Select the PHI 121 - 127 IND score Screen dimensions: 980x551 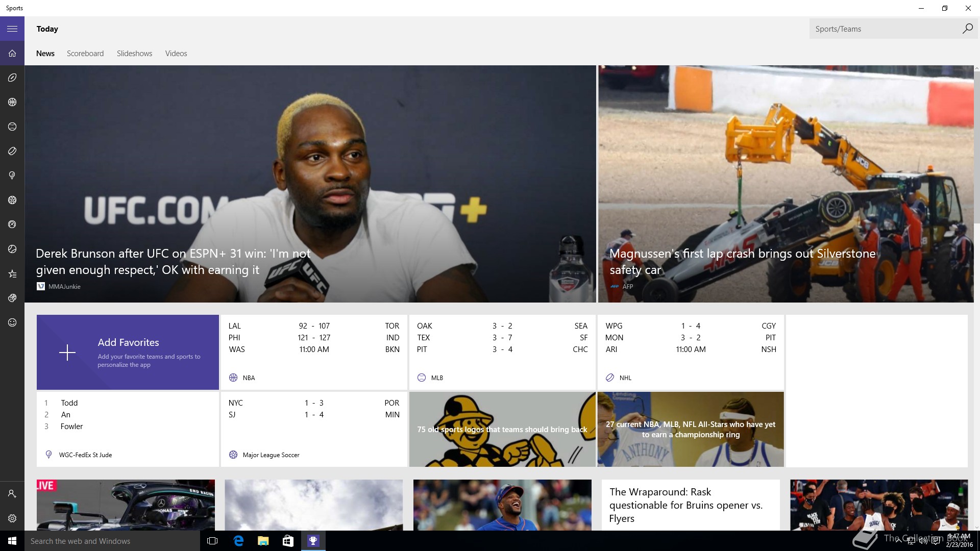pos(314,337)
